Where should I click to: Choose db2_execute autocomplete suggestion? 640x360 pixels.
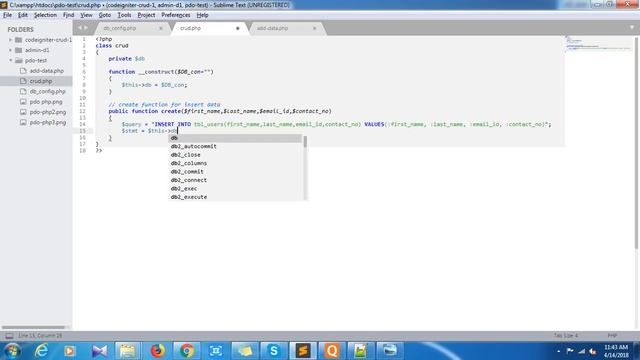[x=236, y=197]
